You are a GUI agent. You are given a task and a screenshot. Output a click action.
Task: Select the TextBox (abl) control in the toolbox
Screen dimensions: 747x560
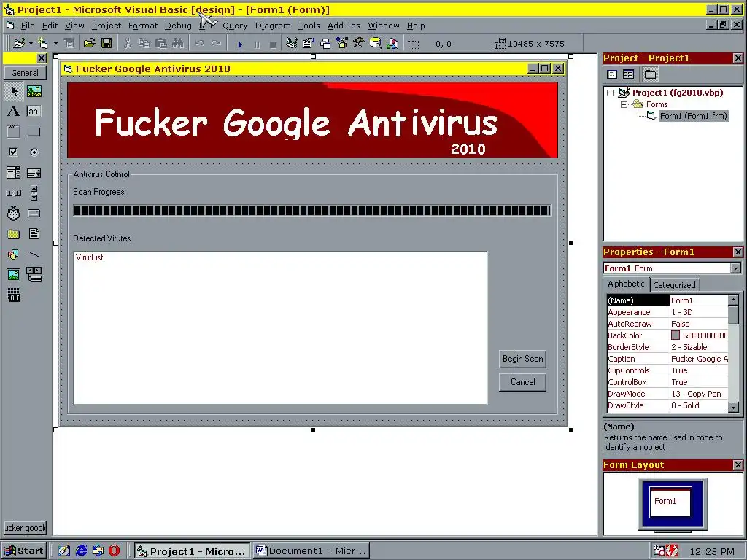pyautogui.click(x=34, y=112)
